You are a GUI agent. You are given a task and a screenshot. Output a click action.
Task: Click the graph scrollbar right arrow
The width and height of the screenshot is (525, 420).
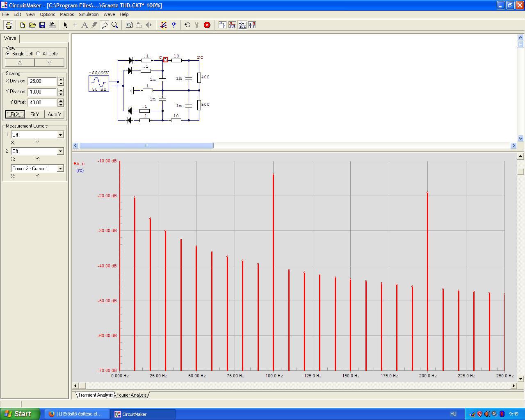pyautogui.click(x=514, y=386)
